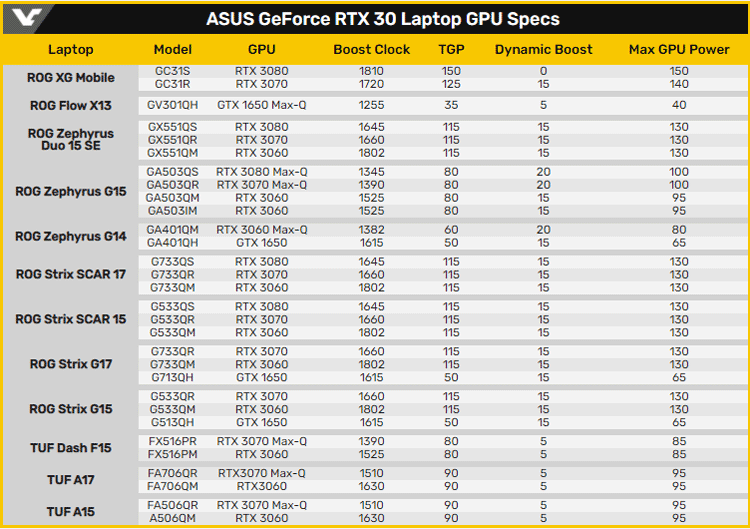Select the 'TUF A17' laptop label

tap(71, 480)
